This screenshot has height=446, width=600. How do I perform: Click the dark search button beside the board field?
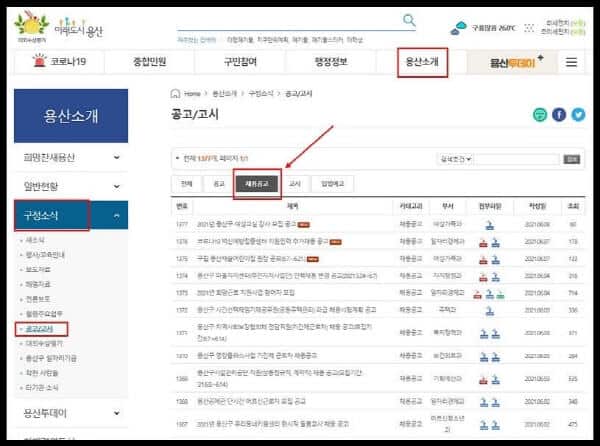[572, 159]
